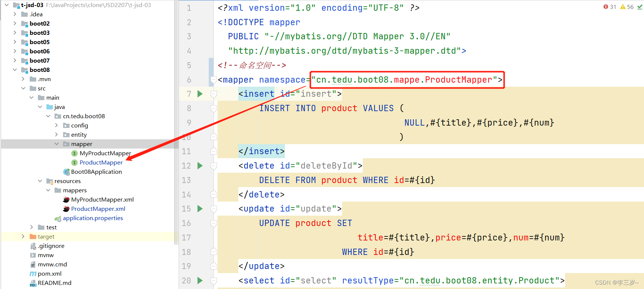Click the orange target folder icon
This screenshot has width=644, height=289.
click(33, 237)
